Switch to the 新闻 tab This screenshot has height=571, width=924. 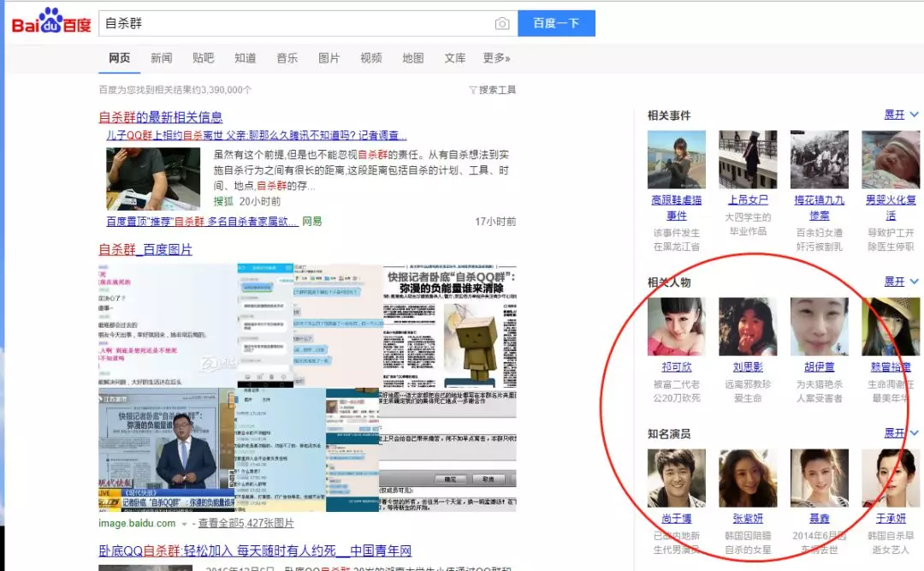click(x=163, y=58)
